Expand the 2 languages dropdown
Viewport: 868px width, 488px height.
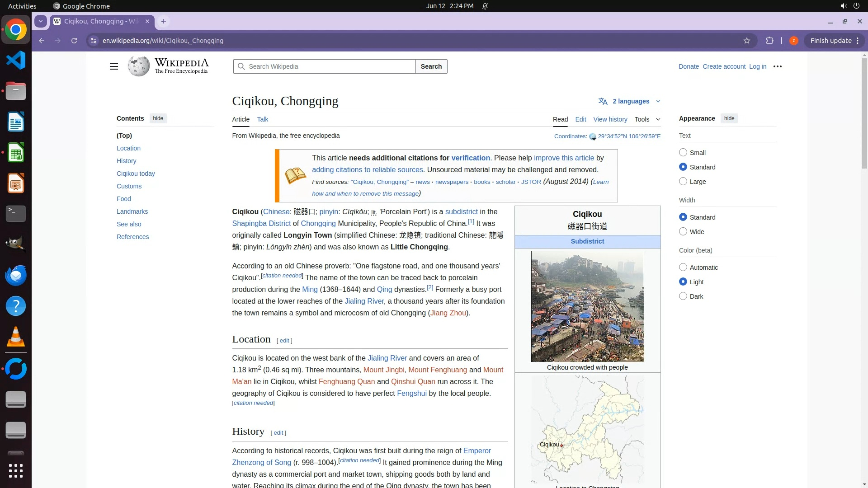pyautogui.click(x=630, y=101)
